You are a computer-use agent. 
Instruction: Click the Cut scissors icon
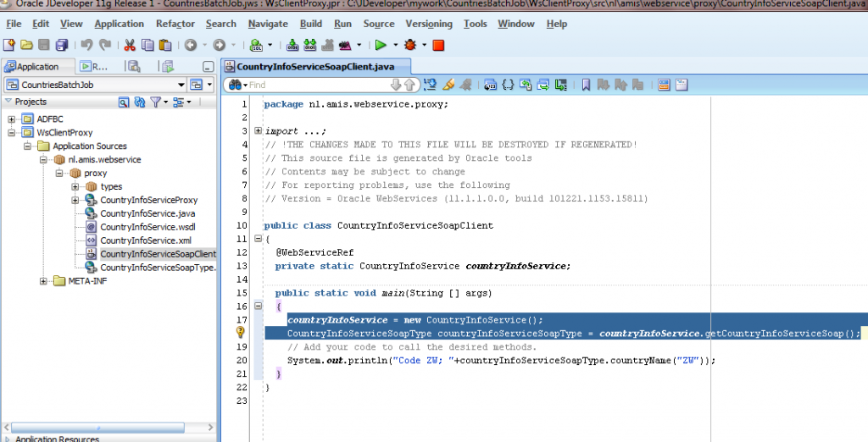130,45
